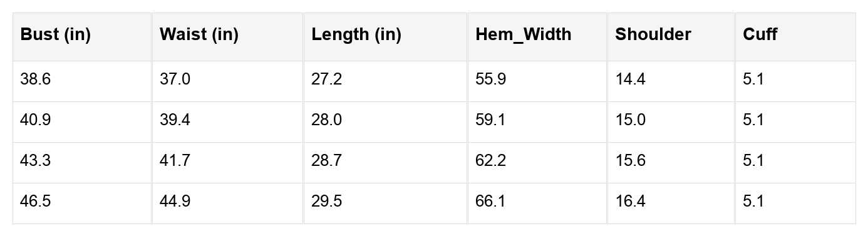Screen dimensions: 868x236
Task: Select the waist value 44.9
Action: pos(175,202)
